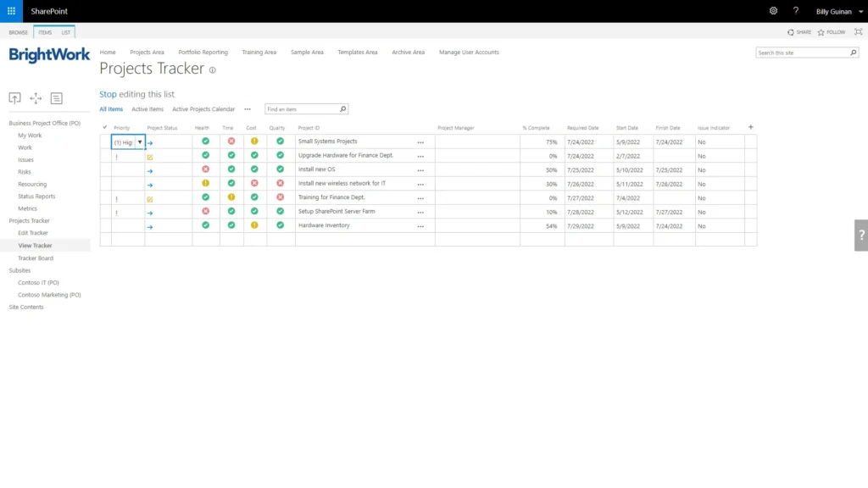The height and width of the screenshot is (488, 868).
Task: Click the red Health icon for Install new OS
Action: click(x=205, y=169)
